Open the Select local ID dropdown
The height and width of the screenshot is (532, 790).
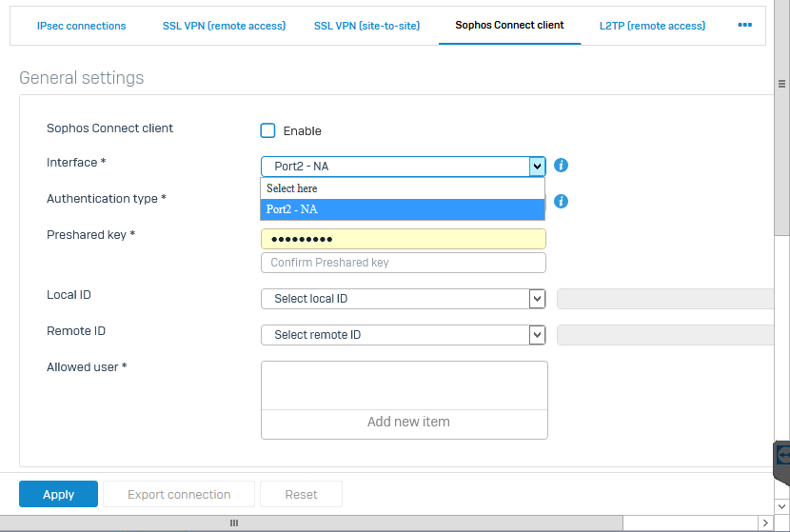point(403,299)
